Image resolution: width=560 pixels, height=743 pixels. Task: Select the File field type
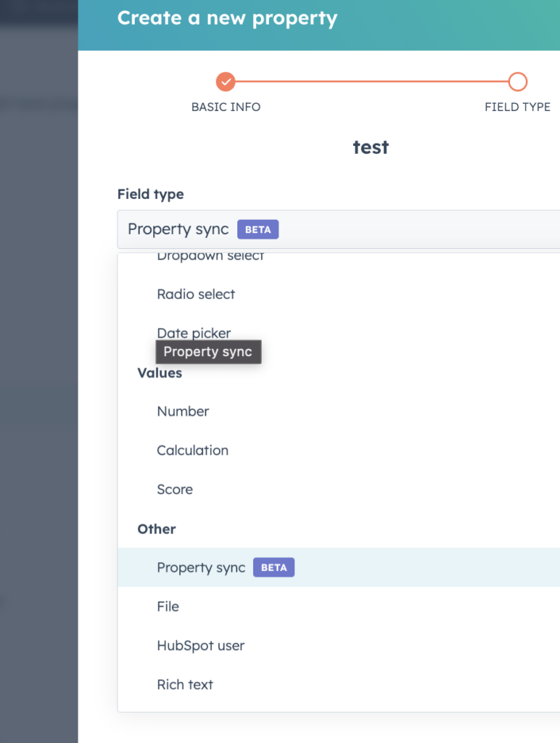coord(168,607)
